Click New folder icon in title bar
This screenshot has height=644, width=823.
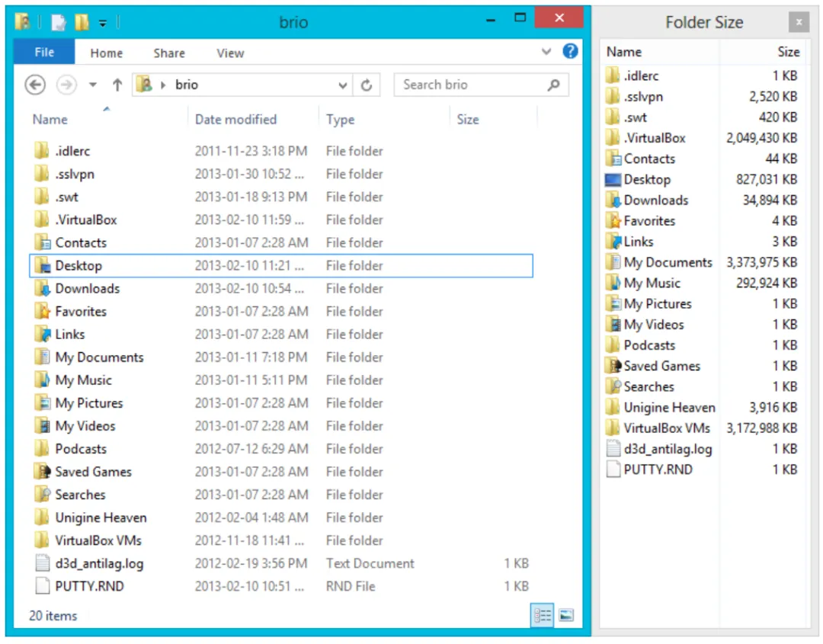(x=82, y=22)
